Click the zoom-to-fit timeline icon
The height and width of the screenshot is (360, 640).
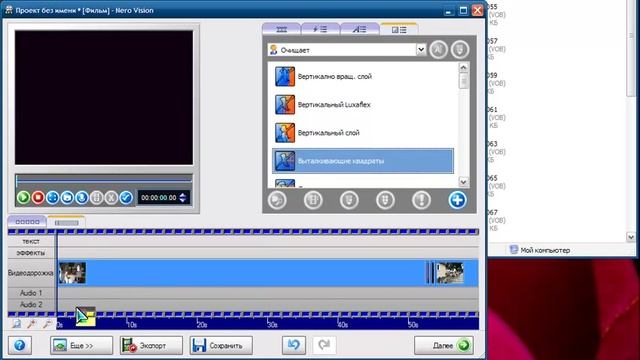(x=16, y=324)
